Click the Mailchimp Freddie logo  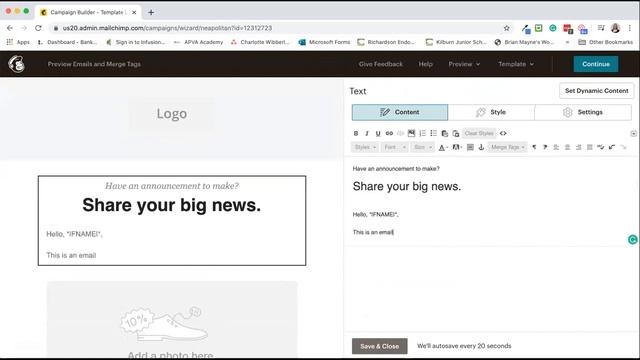(17, 64)
